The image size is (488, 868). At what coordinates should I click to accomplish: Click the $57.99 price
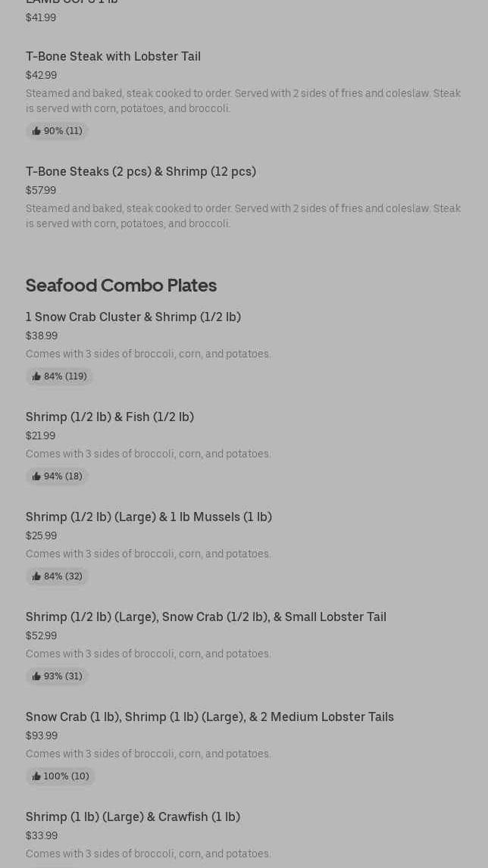click(41, 190)
